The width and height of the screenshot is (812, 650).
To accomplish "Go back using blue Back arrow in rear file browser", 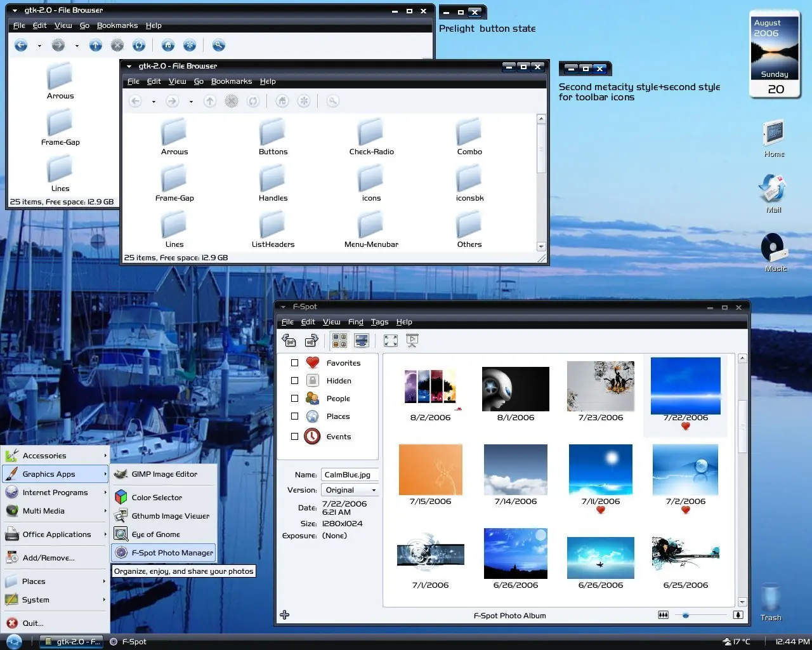I will tap(21, 45).
